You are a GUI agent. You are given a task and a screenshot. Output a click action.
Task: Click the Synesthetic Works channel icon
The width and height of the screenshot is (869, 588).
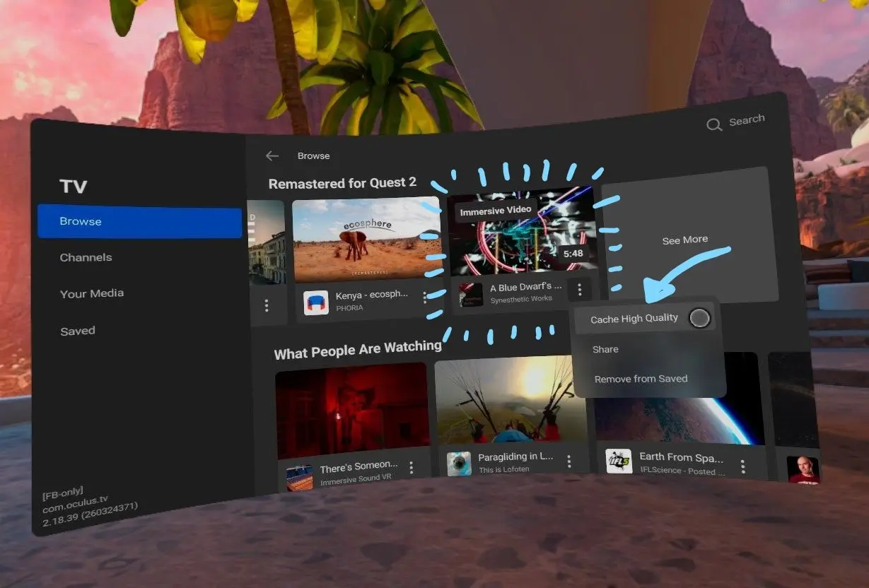click(471, 295)
